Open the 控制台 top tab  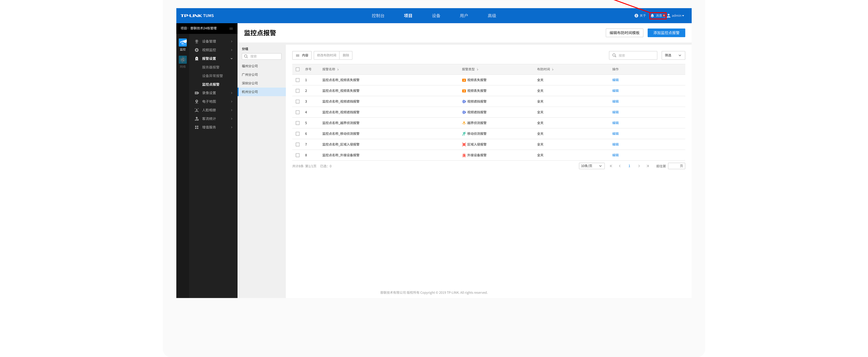point(378,16)
